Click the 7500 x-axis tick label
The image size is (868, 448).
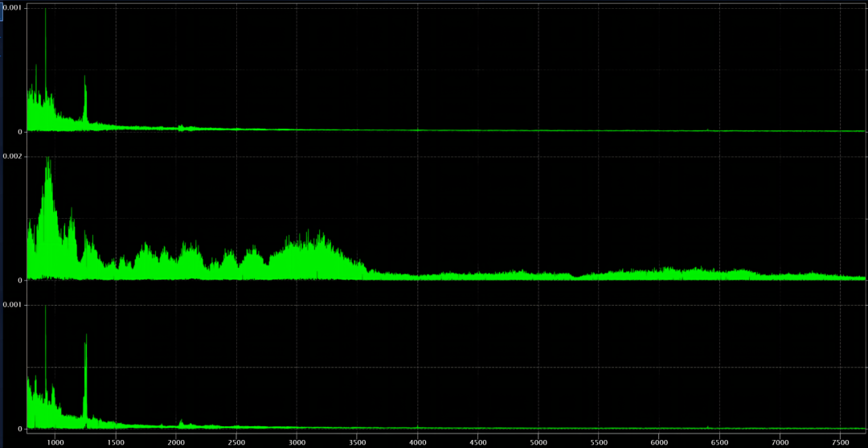click(841, 442)
